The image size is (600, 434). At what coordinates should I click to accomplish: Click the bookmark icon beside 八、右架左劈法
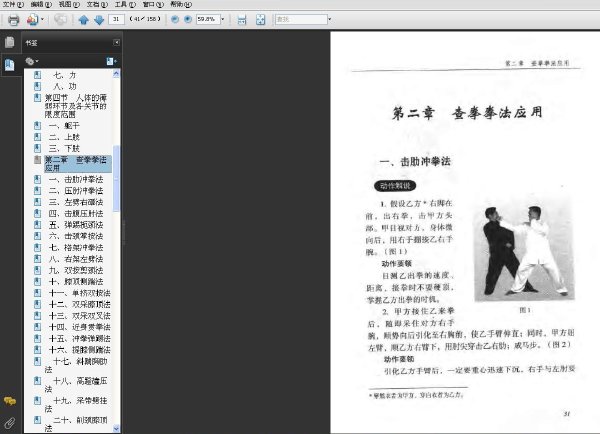pos(38,259)
